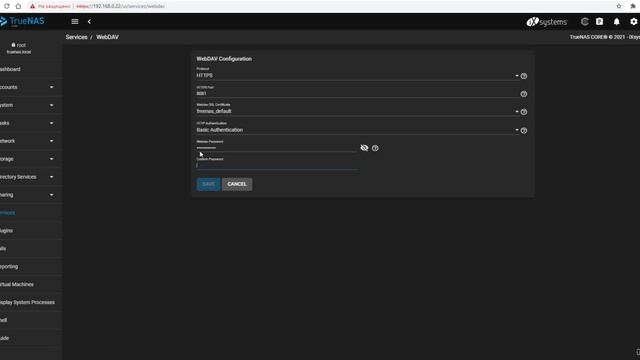Open the settings gear icon
The height and width of the screenshot is (360, 640).
pyautogui.click(x=633, y=22)
